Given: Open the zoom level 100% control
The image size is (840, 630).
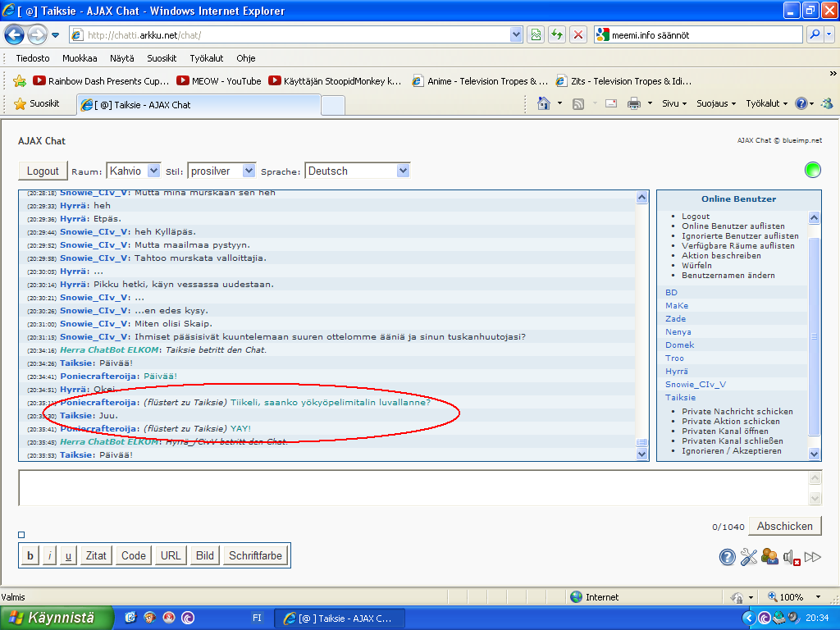Looking at the screenshot, I should pos(794,597).
